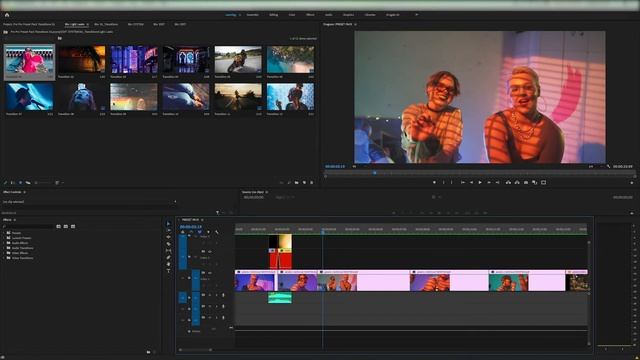Click the Extract button
Screen dimensions: 640x360
(x=517, y=182)
